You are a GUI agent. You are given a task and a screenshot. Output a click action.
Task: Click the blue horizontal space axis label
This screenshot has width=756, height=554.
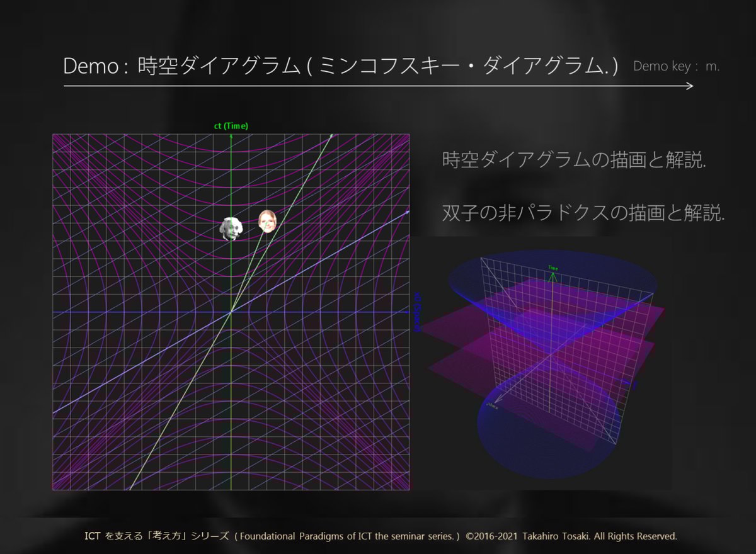pyautogui.click(x=416, y=312)
